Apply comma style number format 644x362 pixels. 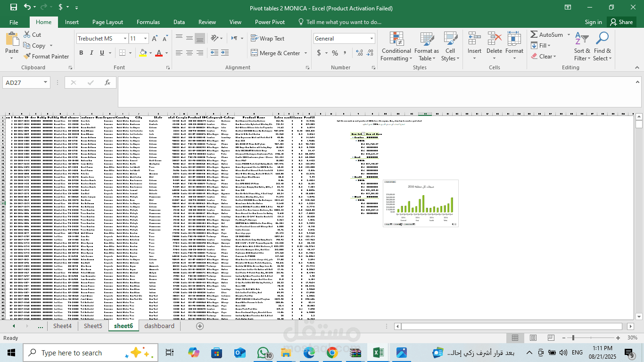[345, 53]
